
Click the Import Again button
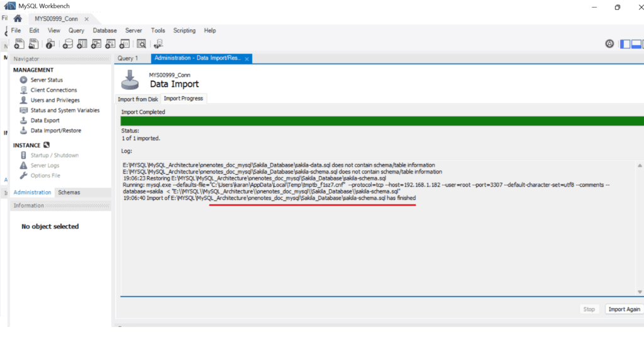click(x=625, y=309)
